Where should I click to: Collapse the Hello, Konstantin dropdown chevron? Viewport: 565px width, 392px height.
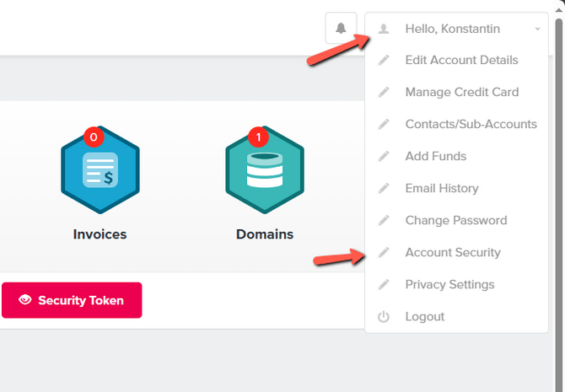(537, 30)
